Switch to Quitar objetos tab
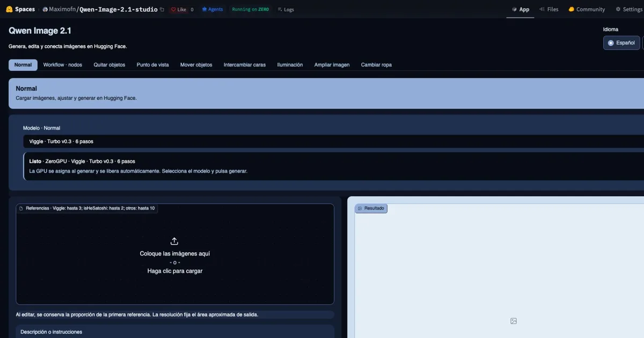Screen dimensions: 644x338 click(109, 65)
